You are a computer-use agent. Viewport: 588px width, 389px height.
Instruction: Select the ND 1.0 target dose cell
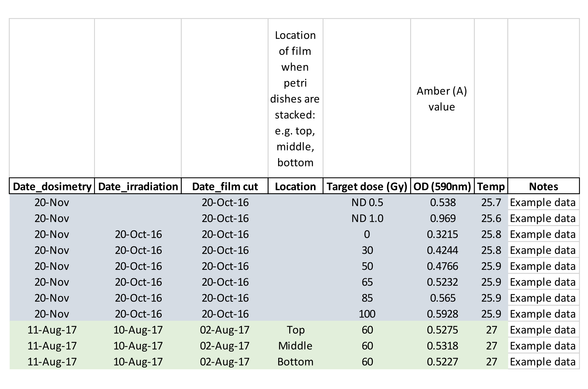pyautogui.click(x=367, y=218)
